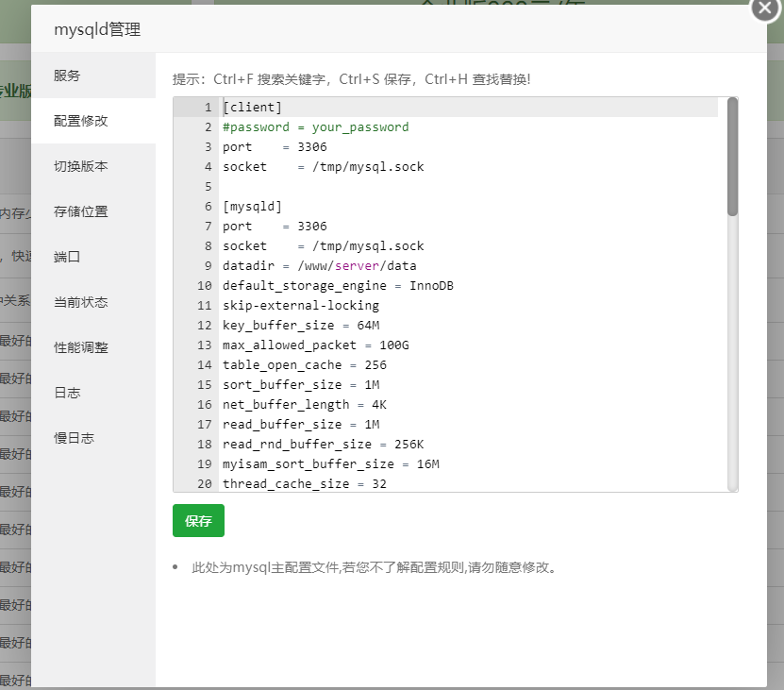Click line 8 socket = /tmp/mysql.sock

(323, 245)
